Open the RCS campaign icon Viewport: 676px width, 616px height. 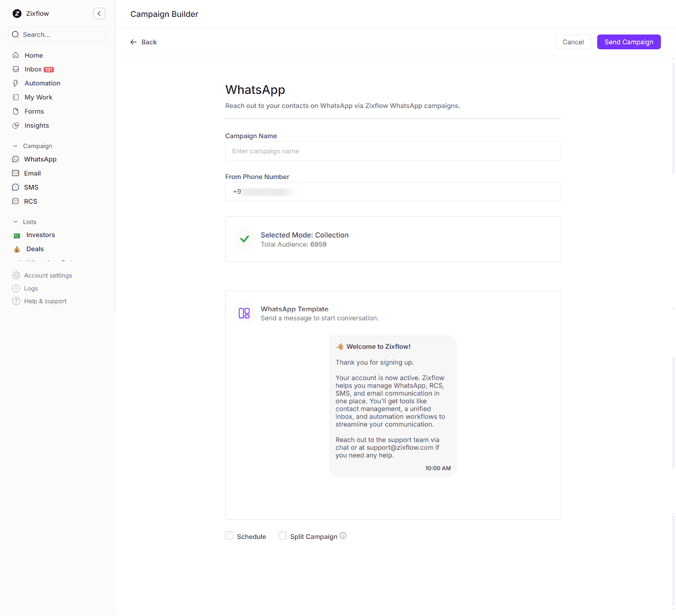pyautogui.click(x=16, y=201)
